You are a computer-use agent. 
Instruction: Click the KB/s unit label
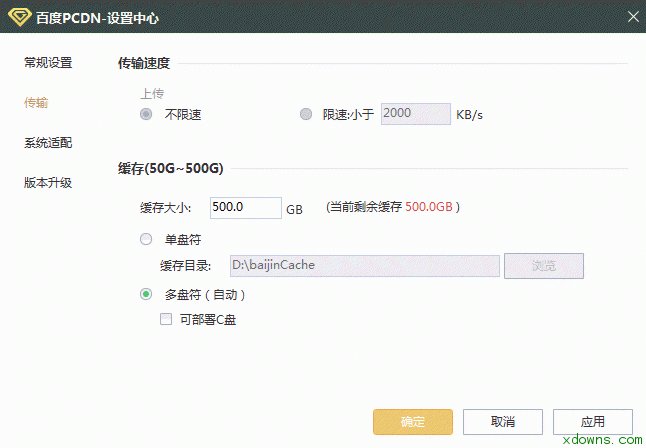click(x=469, y=115)
